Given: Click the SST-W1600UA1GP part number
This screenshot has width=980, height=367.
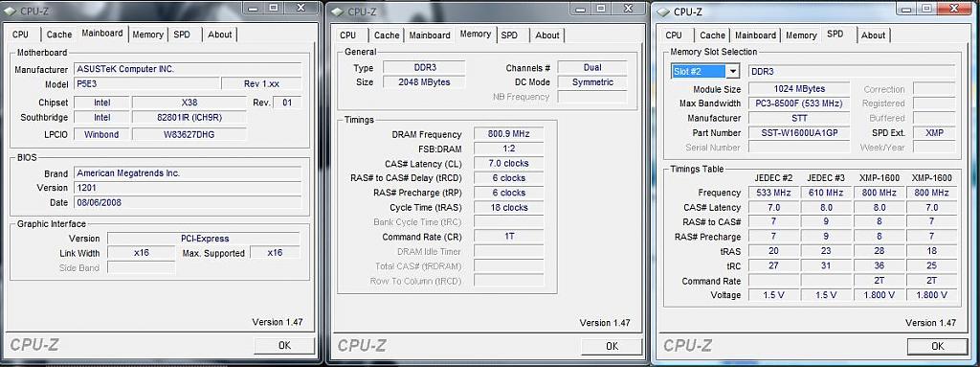Looking at the screenshot, I should (x=799, y=133).
